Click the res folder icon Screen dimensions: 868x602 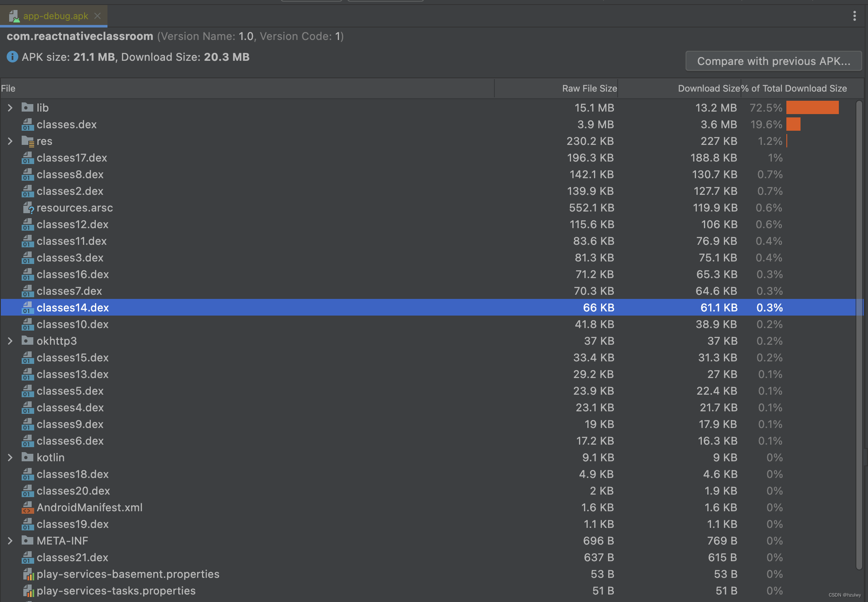[x=27, y=141]
